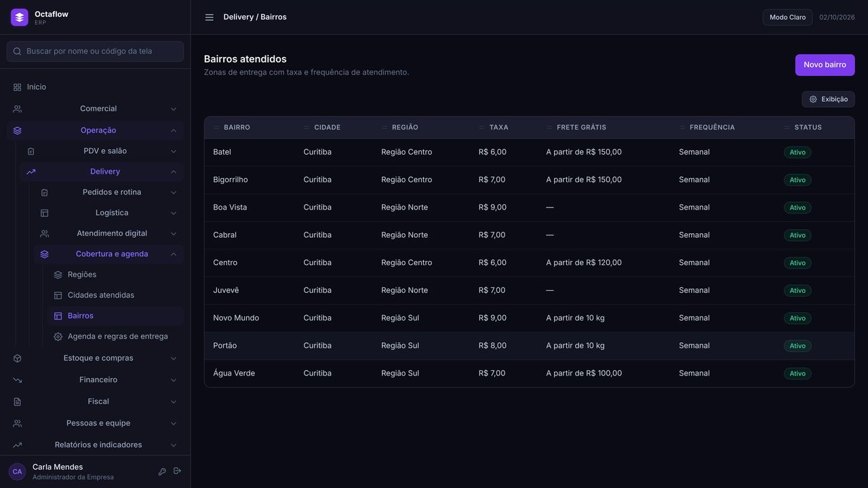Image resolution: width=868 pixels, height=488 pixels.
Task: Toggle the sidebar hamburger menu icon
Action: [x=210, y=18]
